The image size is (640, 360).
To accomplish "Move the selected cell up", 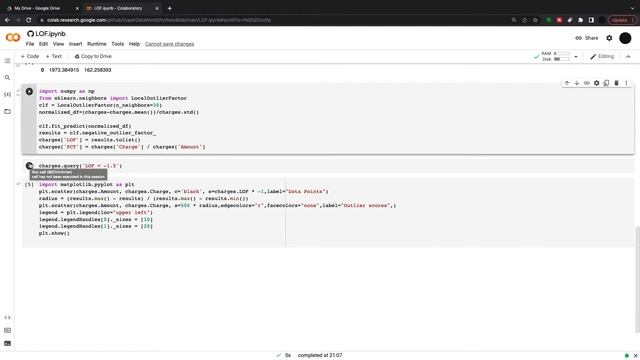I will pyautogui.click(x=567, y=83).
